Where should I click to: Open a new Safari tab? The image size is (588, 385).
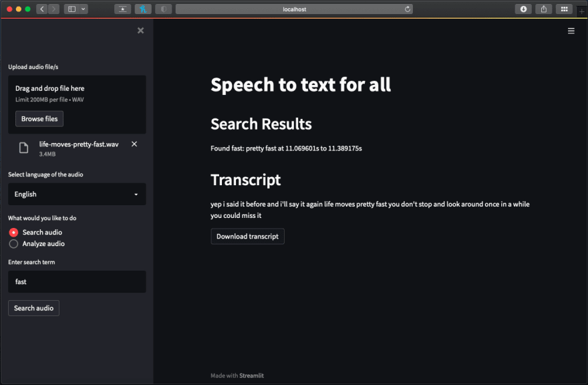pos(581,11)
